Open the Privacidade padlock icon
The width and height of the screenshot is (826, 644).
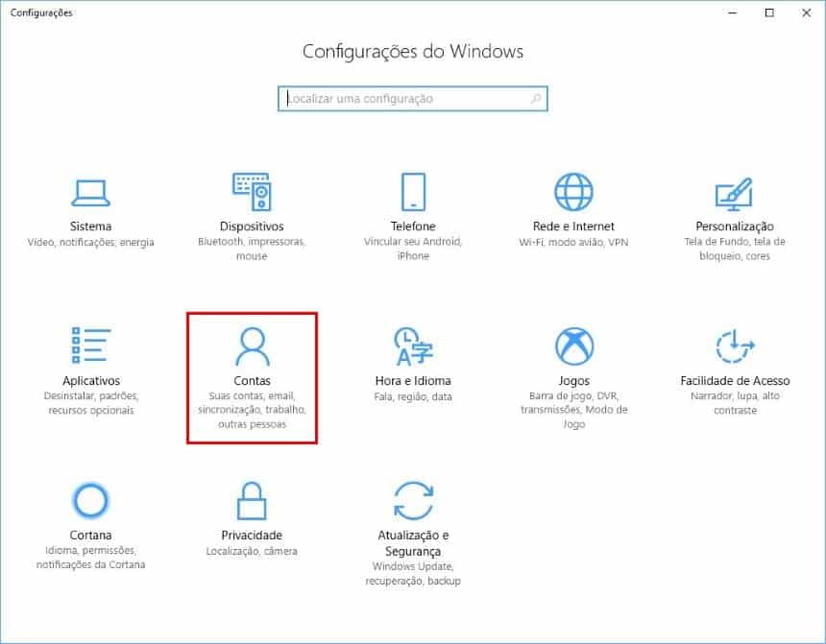click(x=252, y=501)
